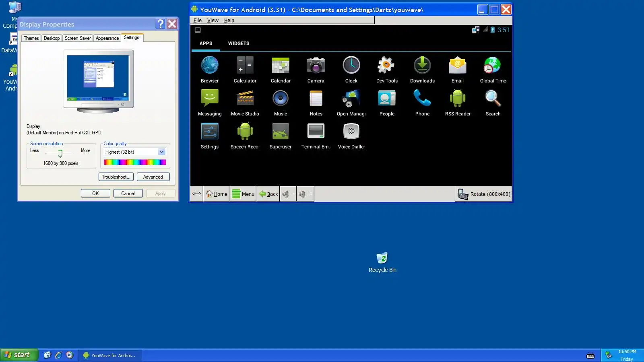The image size is (644, 362).
Task: Click the YouWave Home button
Action: [216, 194]
